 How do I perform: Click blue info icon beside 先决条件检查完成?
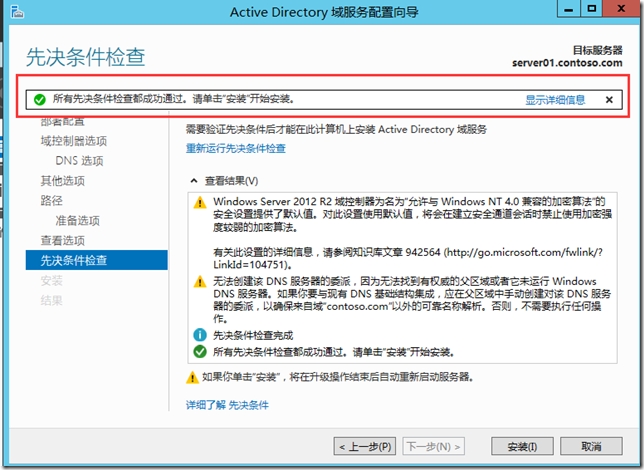(200, 335)
